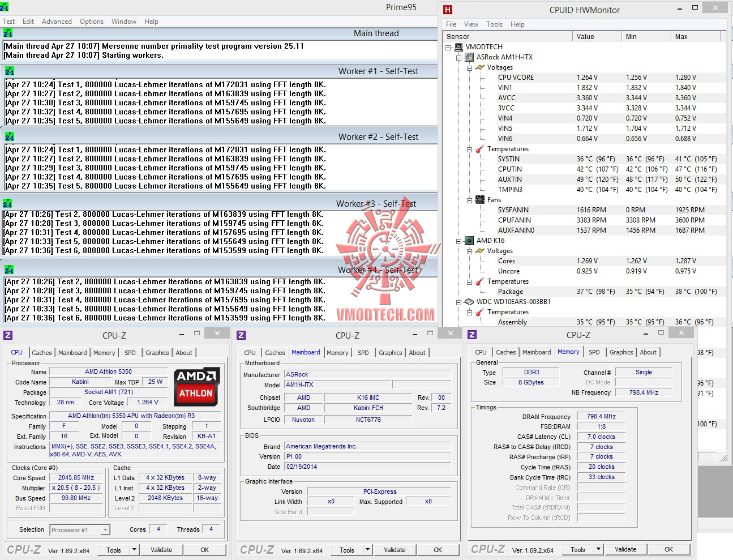Viewport: 733px width, 560px height.
Task: Switch to Caches tab in CPU-Z Processor window
Action: coord(42,353)
